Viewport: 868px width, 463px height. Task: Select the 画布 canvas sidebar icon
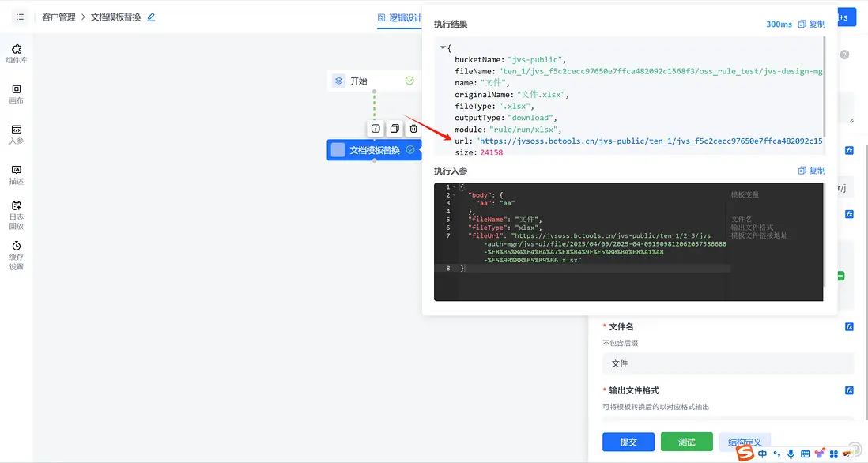click(16, 94)
